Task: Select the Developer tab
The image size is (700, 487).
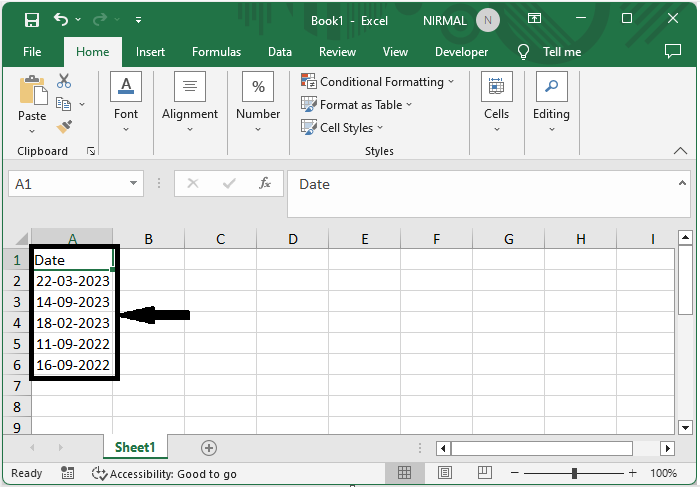Action: pos(462,52)
